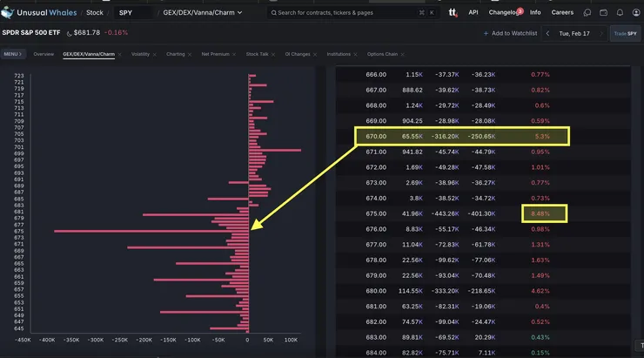Close the Volatility tab
The height and width of the screenshot is (358, 644).
coord(154,55)
